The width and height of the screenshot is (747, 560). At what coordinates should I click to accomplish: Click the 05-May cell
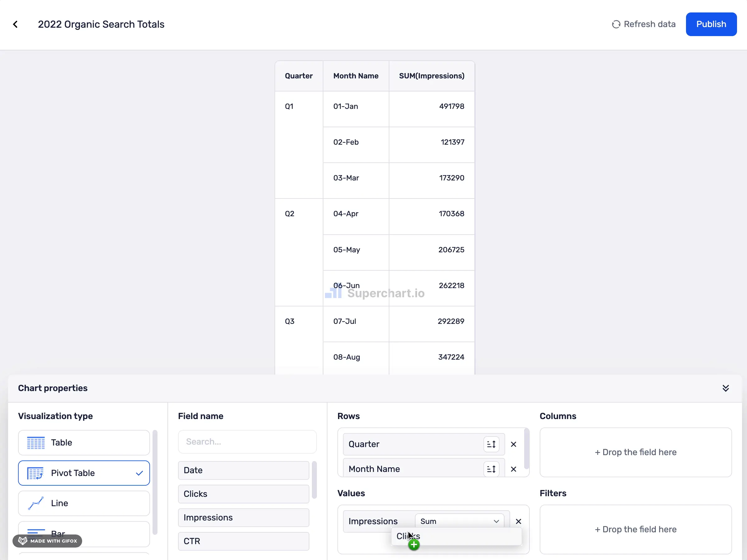pos(355,253)
